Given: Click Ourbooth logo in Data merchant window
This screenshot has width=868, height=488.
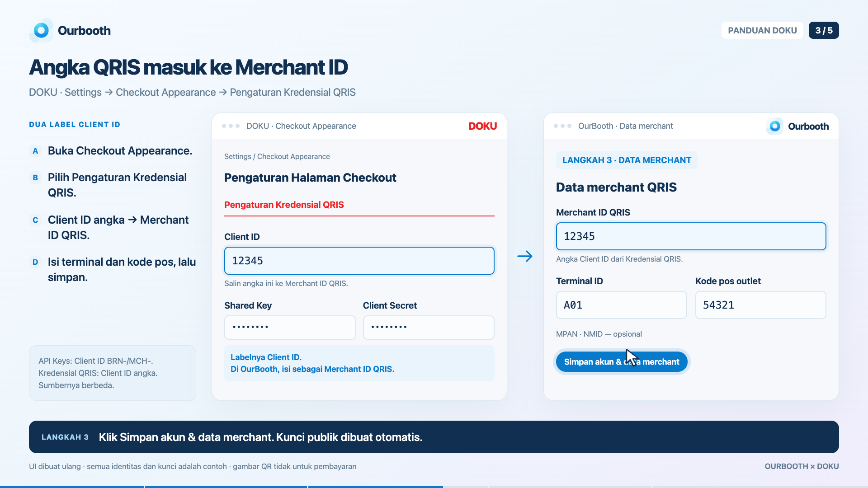Looking at the screenshot, I should (x=798, y=126).
